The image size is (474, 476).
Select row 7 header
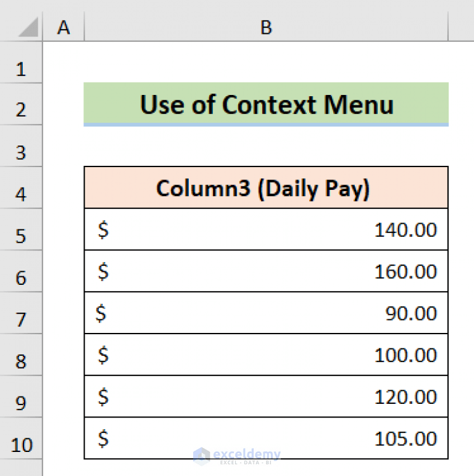click(x=21, y=313)
